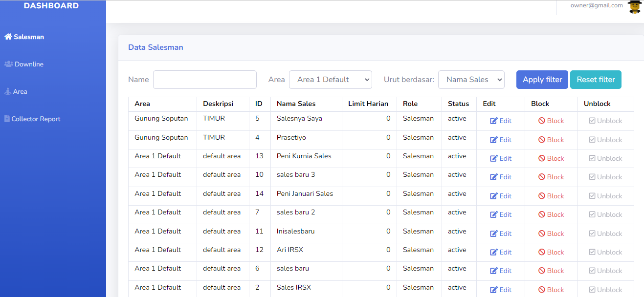Click edit pencil icon for Salesnya Saya
The width and height of the screenshot is (644, 297).
[493, 121]
